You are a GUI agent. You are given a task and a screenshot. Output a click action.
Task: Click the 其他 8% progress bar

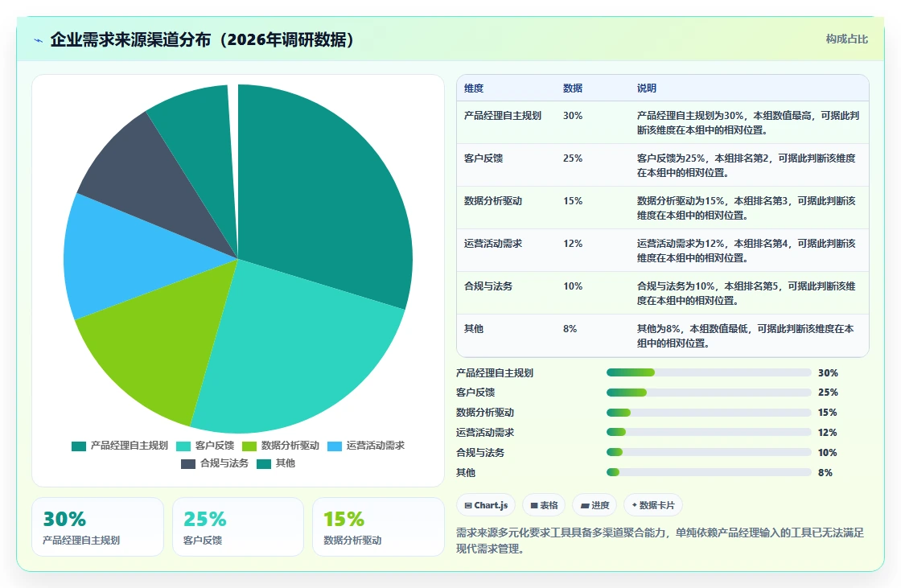tap(709, 472)
